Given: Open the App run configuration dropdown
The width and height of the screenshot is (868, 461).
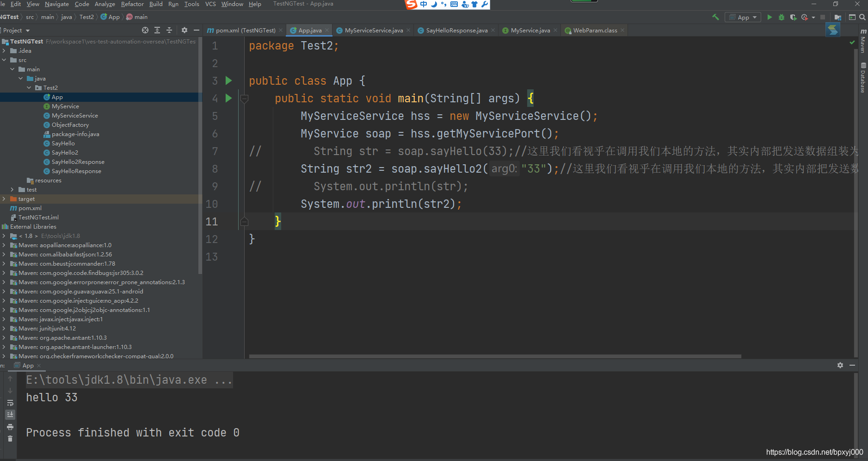Looking at the screenshot, I should (x=743, y=17).
